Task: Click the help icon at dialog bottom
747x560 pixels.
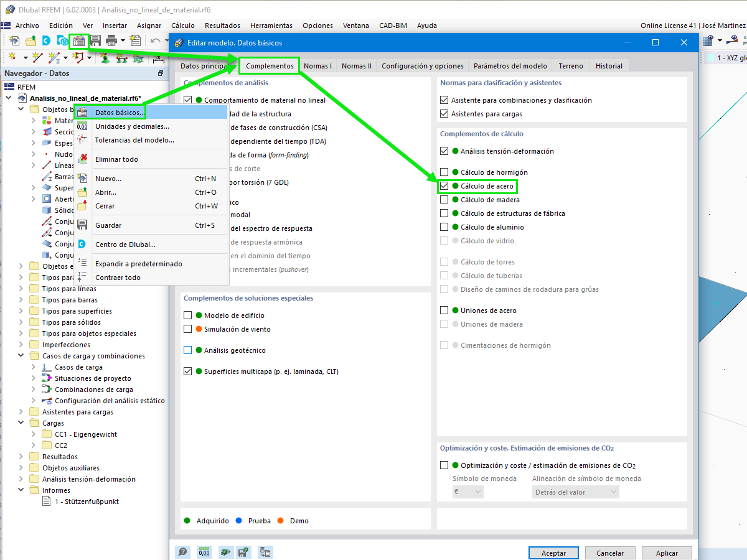Action: click(x=183, y=552)
